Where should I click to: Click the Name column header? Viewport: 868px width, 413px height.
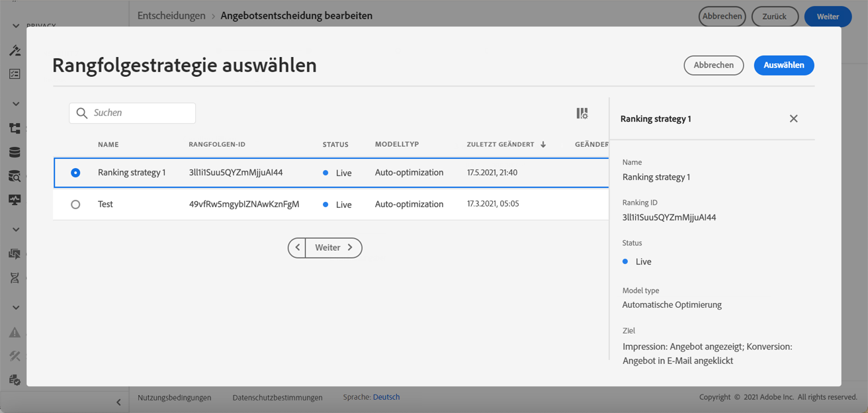click(108, 144)
